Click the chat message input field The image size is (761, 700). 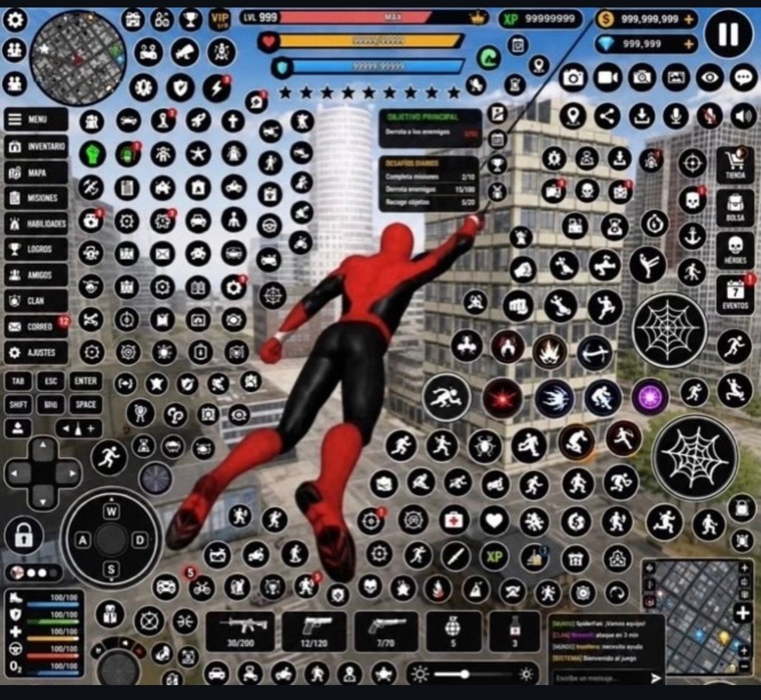click(x=599, y=678)
